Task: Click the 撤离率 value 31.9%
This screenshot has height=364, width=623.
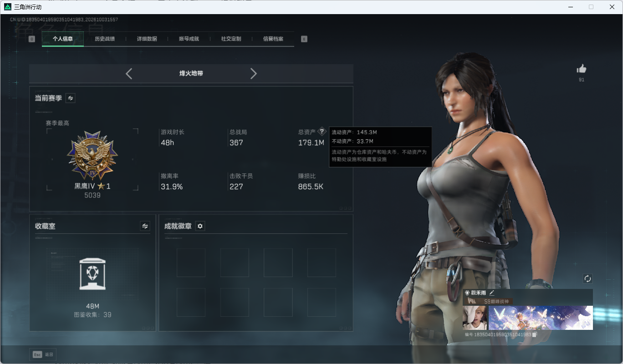Action: tap(172, 187)
